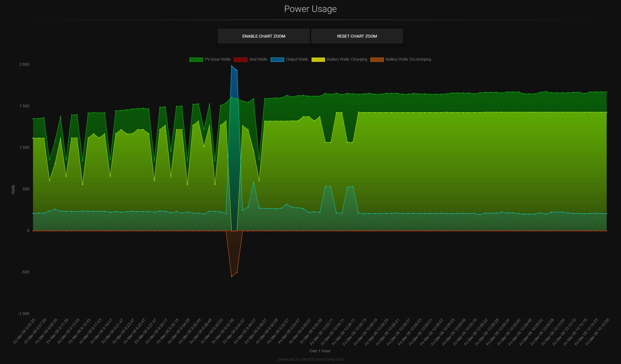Click the orange Battery Watts Discharging swatch
The image size is (621, 364).
pos(377,59)
